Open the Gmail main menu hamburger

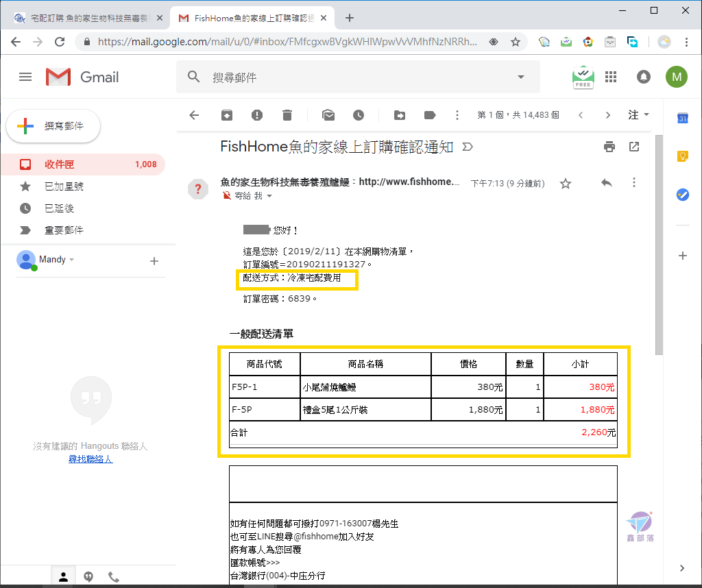[x=25, y=77]
